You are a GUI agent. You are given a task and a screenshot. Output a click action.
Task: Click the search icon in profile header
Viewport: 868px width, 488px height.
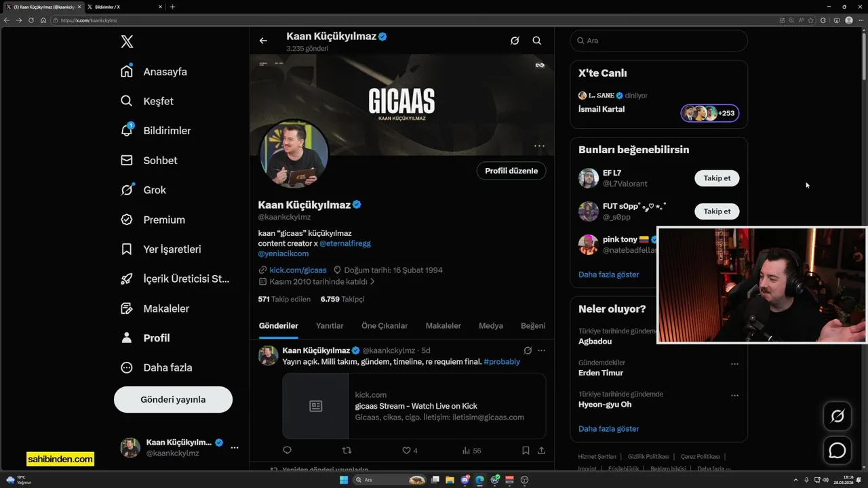pyautogui.click(x=536, y=41)
